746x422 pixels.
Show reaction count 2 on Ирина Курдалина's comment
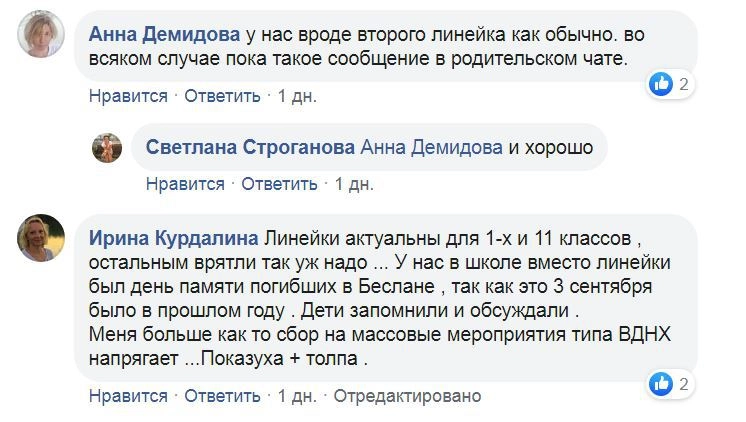(x=684, y=382)
